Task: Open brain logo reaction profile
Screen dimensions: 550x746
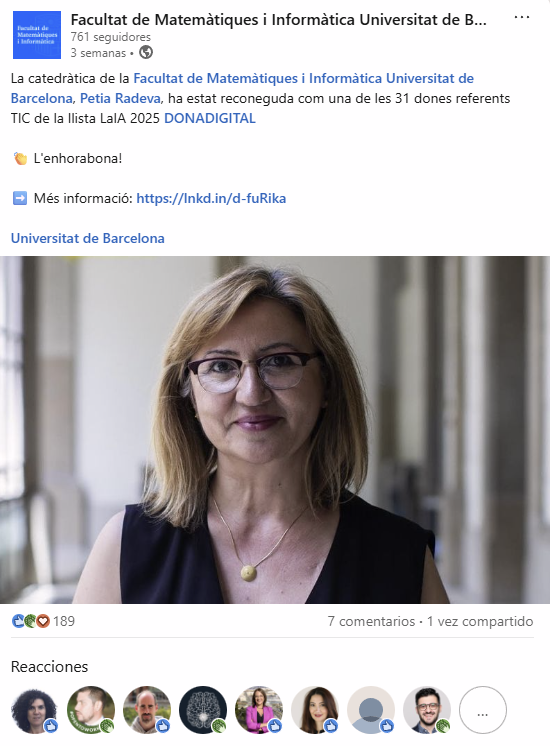Action: click(203, 710)
